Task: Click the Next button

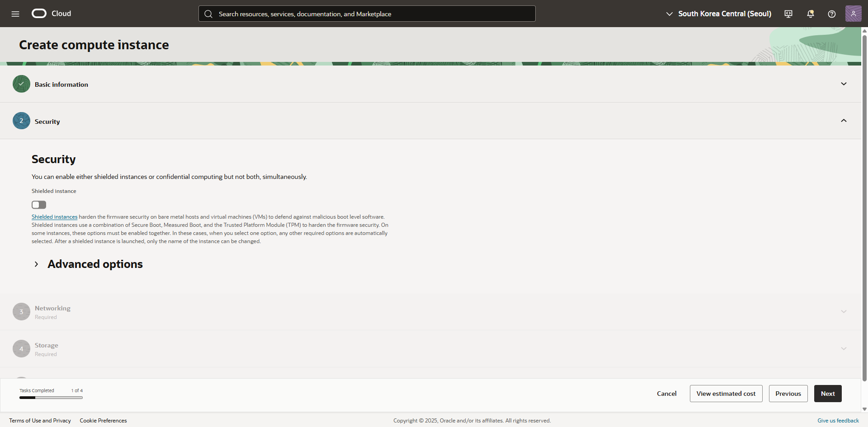Action: pos(827,394)
